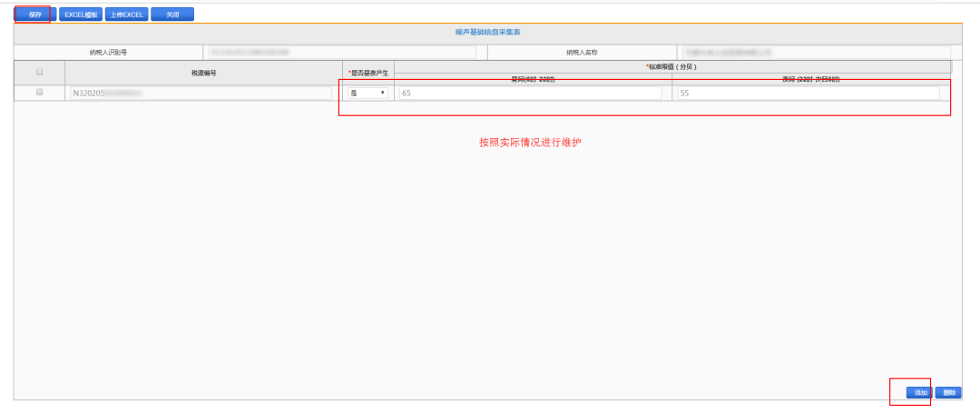The image size is (980, 414).
Task: Delete selected rows with 删除
Action: tap(949, 393)
